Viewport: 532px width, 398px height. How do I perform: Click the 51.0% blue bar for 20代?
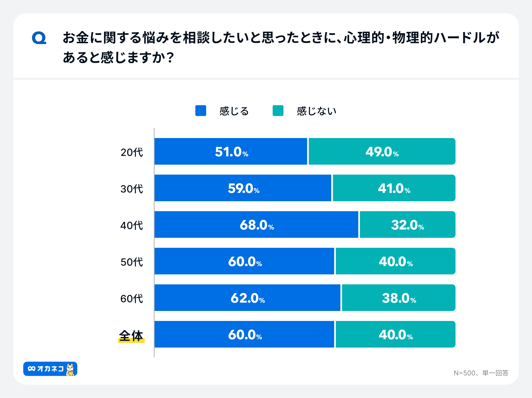231,151
